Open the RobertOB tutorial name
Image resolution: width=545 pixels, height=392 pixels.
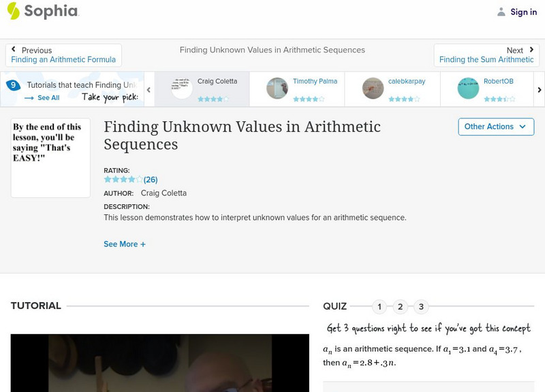[499, 81]
